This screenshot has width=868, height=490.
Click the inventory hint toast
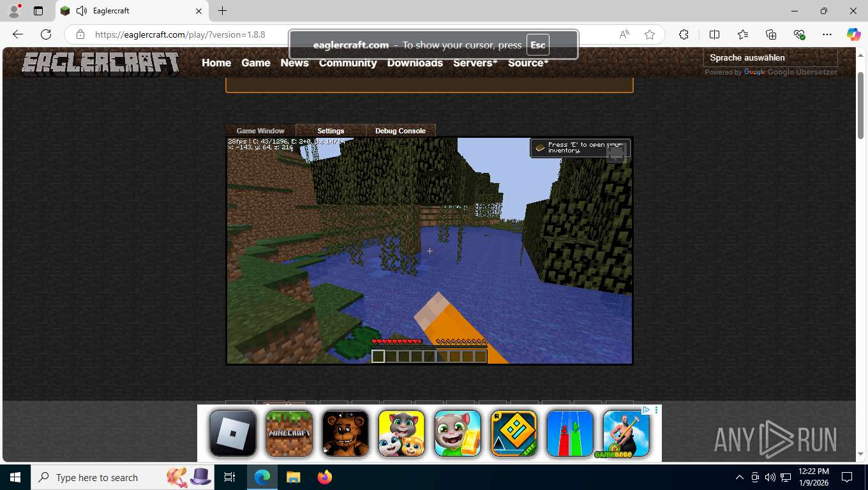point(580,148)
